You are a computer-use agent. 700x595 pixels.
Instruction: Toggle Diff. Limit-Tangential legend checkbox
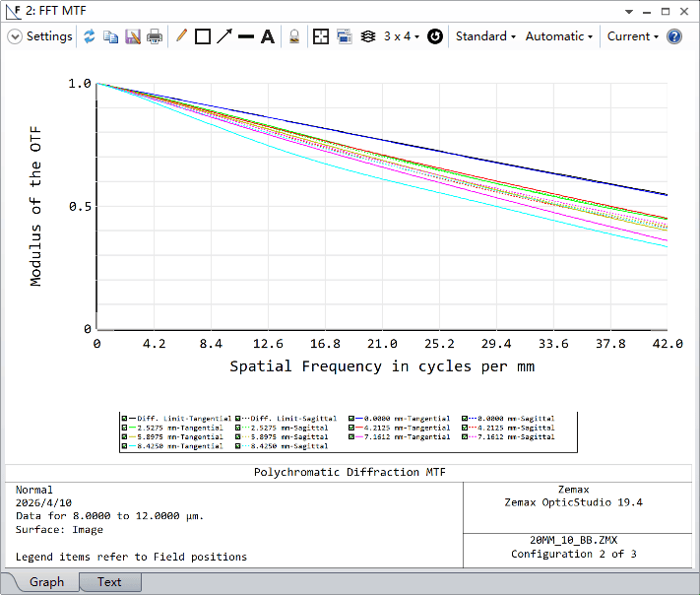pyautogui.click(x=125, y=419)
